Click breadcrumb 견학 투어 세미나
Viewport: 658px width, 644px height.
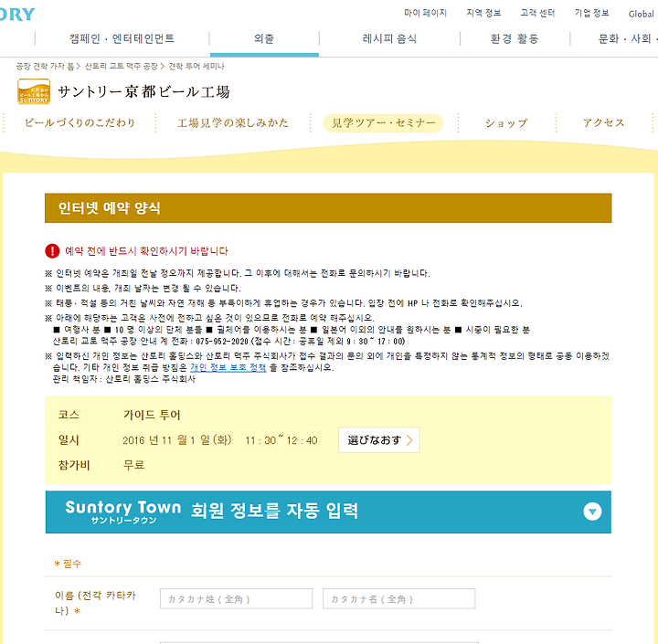[x=196, y=67]
